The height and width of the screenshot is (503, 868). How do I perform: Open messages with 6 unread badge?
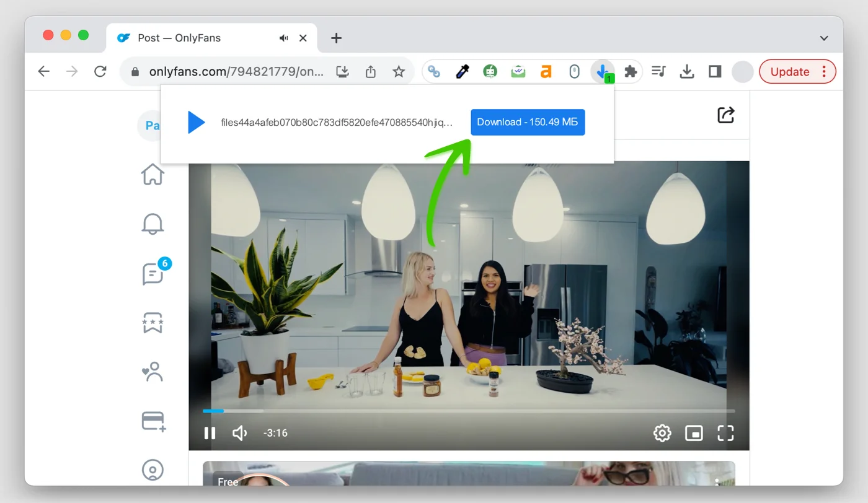point(153,273)
